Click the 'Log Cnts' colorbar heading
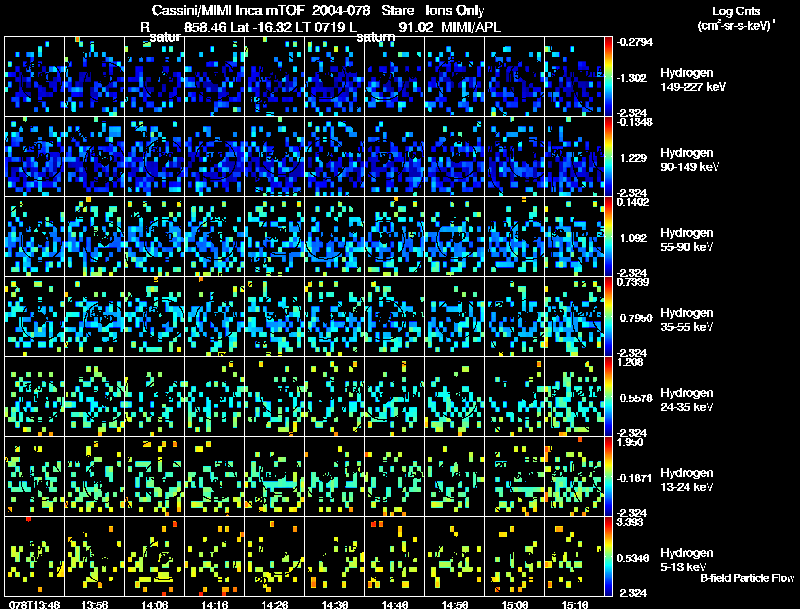Screen dimensions: 800x609 point(736,11)
